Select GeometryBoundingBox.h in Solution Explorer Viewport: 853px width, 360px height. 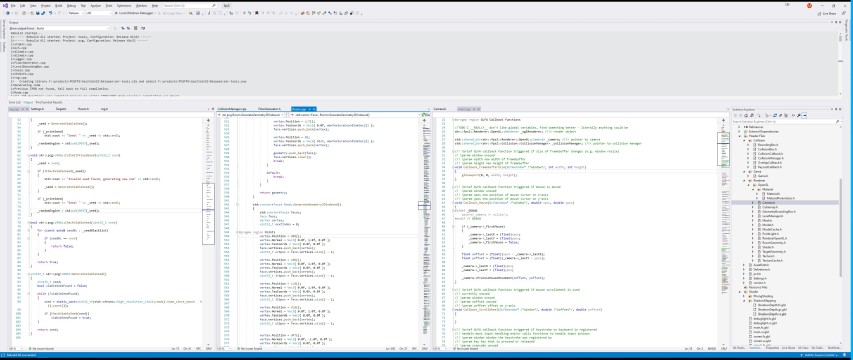[x=779, y=212]
